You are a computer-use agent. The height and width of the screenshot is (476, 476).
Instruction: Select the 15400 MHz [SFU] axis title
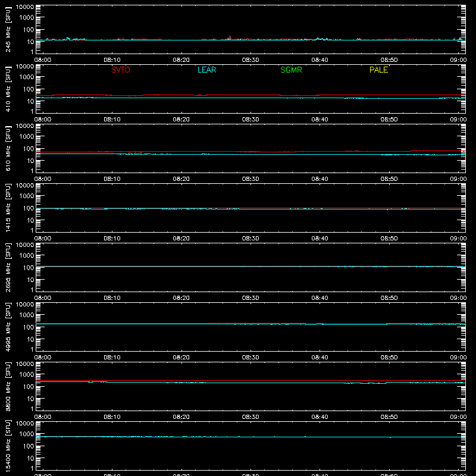8,446
